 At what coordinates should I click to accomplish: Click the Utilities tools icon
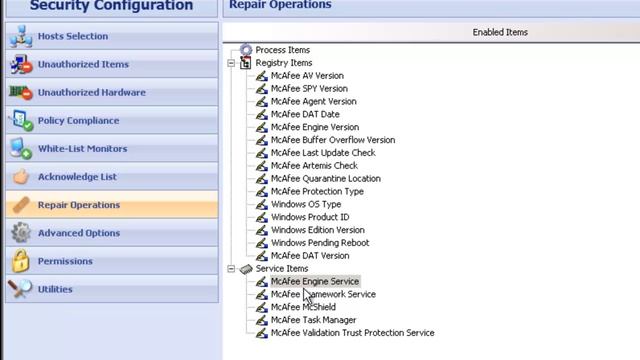click(x=20, y=289)
